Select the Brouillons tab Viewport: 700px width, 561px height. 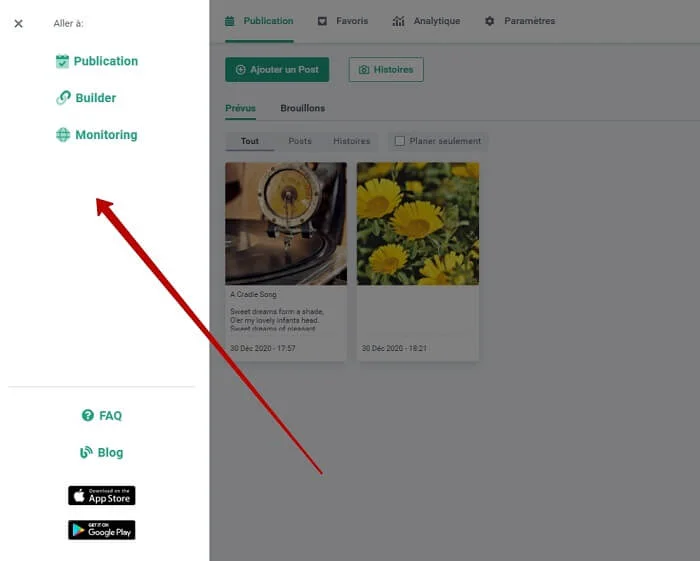[x=302, y=108]
